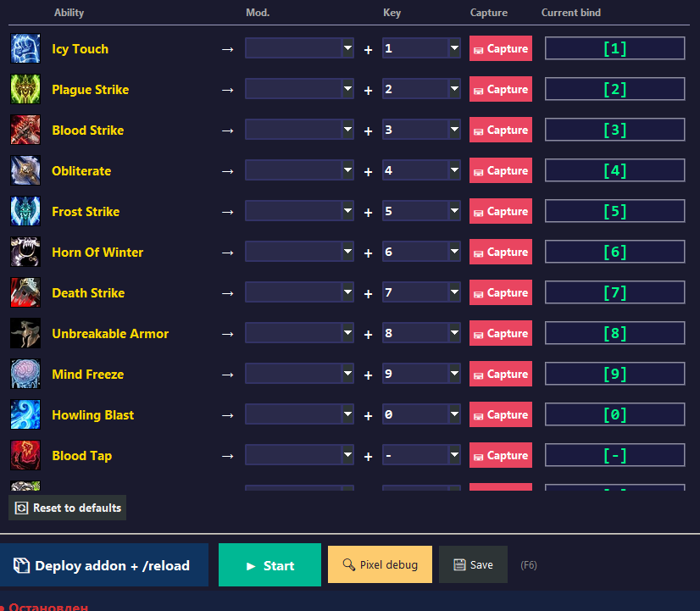Click the Mind Freeze ability icon

click(x=25, y=374)
